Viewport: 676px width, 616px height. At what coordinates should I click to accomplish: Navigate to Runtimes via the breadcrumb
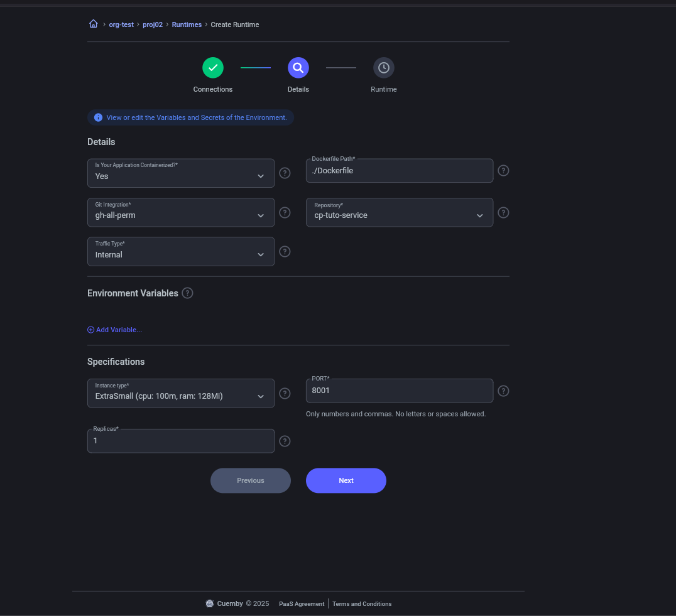pyautogui.click(x=187, y=24)
